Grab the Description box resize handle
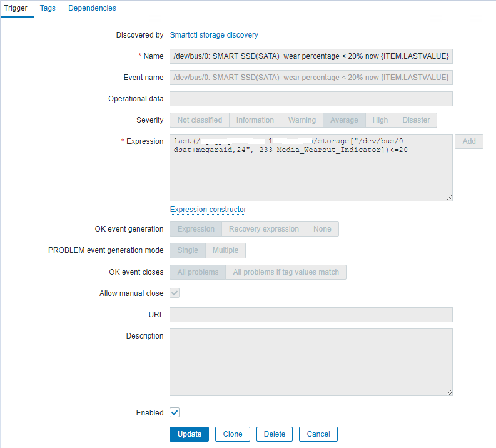Image resolution: width=496 pixels, height=448 pixels. click(x=449, y=392)
